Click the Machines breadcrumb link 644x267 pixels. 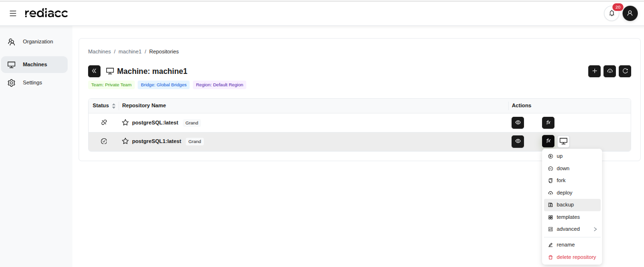tap(99, 51)
